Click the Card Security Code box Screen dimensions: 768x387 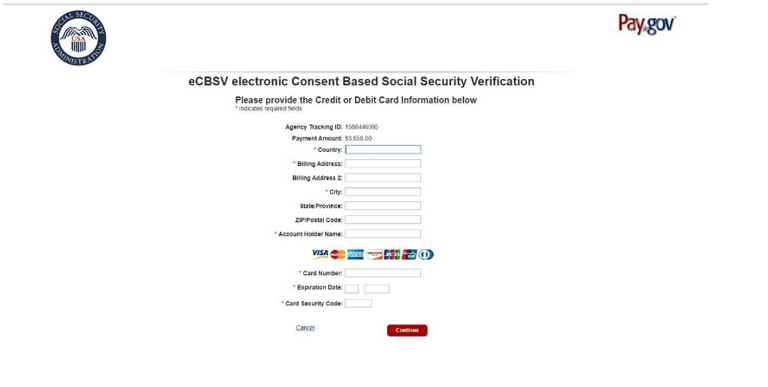click(x=358, y=303)
